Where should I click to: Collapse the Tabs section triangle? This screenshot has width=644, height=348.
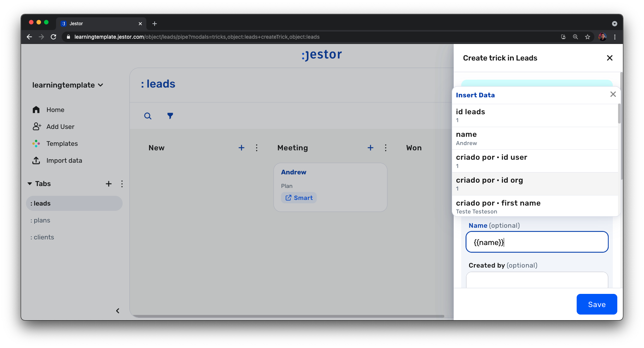pos(30,184)
